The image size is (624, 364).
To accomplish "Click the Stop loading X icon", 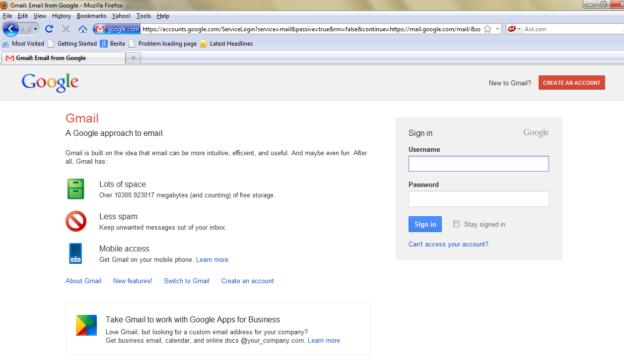I will pyautogui.click(x=66, y=29).
